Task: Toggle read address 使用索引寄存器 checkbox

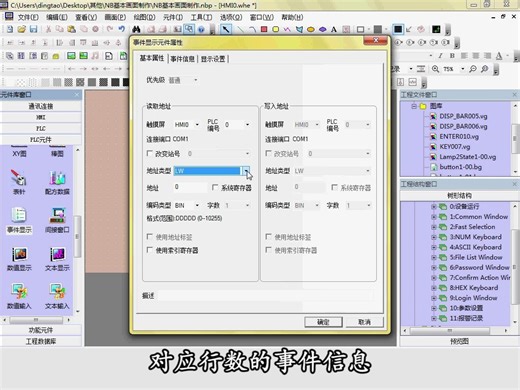Action: [150, 250]
